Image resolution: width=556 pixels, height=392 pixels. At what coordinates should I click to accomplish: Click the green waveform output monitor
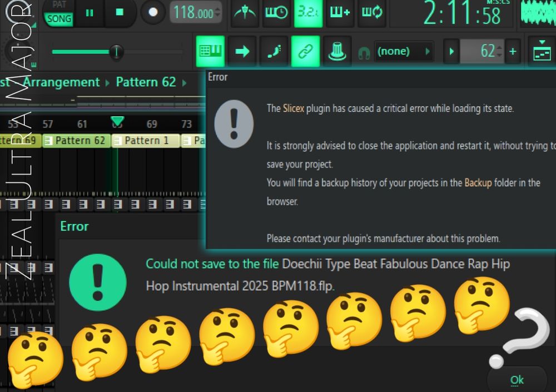coord(538,13)
